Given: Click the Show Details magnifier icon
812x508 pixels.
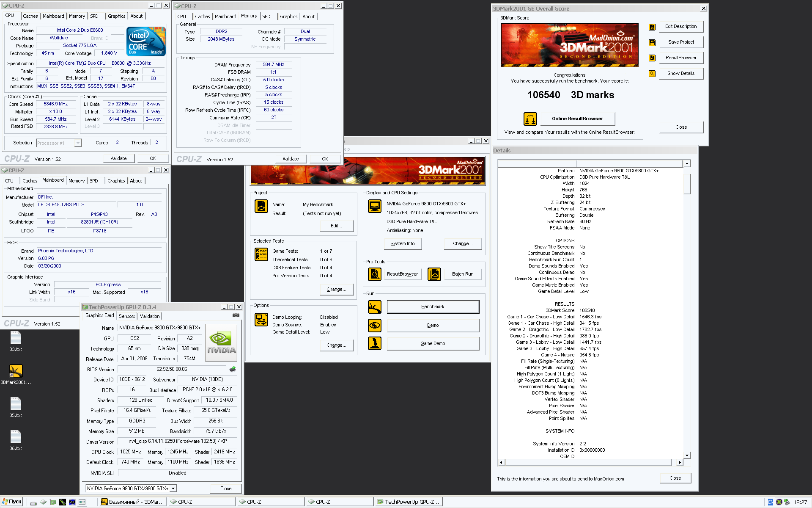Looking at the screenshot, I should click(x=652, y=74).
